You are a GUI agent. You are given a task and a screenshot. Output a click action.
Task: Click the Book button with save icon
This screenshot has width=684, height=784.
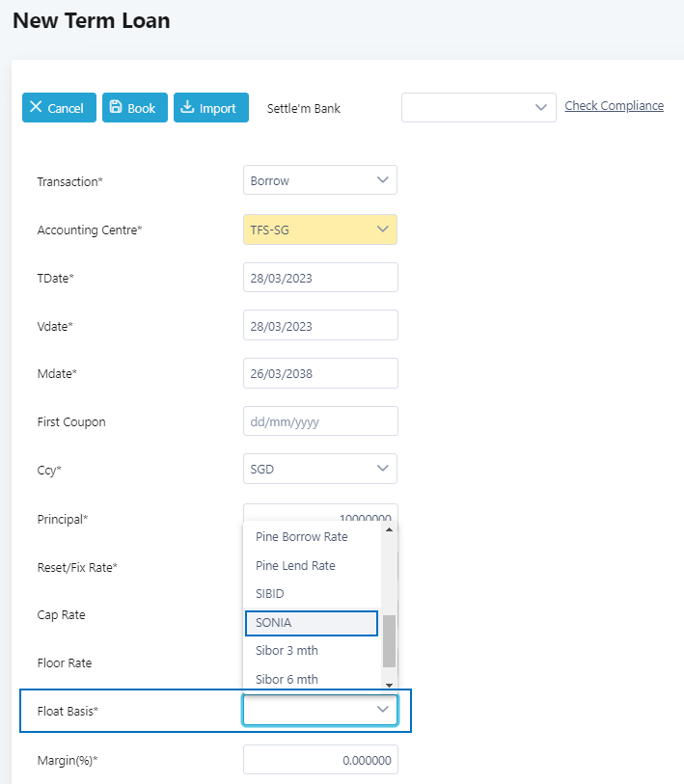135,108
